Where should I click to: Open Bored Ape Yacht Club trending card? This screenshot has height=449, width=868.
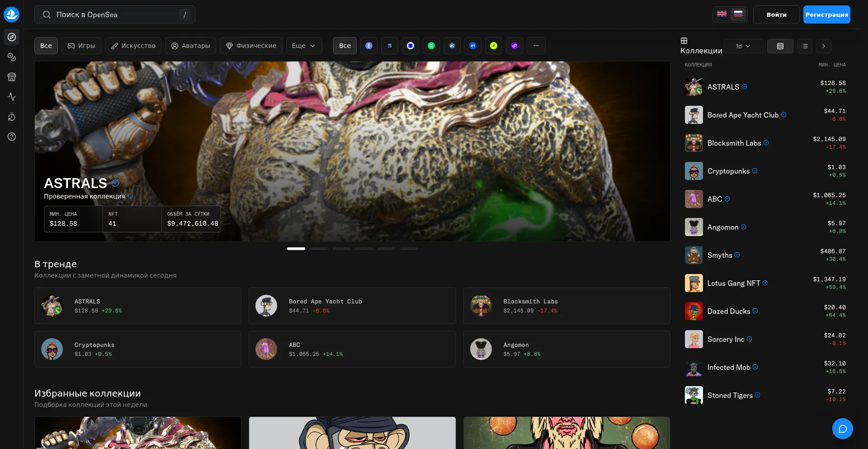[352, 306]
